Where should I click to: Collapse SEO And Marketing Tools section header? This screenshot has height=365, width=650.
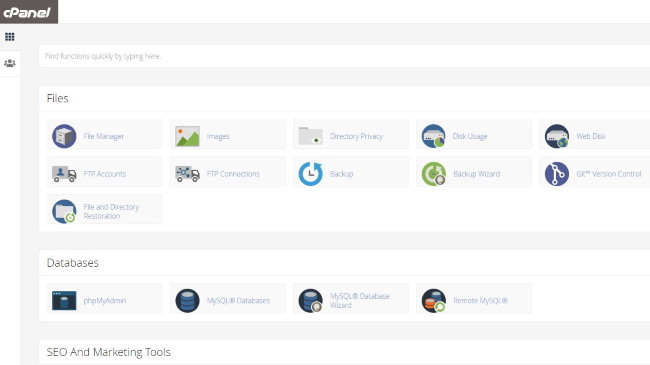(x=344, y=352)
